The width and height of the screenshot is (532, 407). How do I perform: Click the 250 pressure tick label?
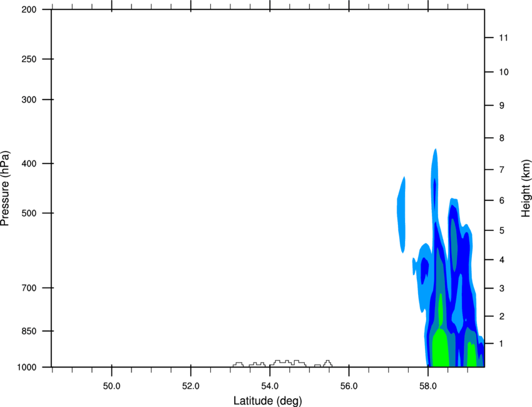tap(29, 59)
